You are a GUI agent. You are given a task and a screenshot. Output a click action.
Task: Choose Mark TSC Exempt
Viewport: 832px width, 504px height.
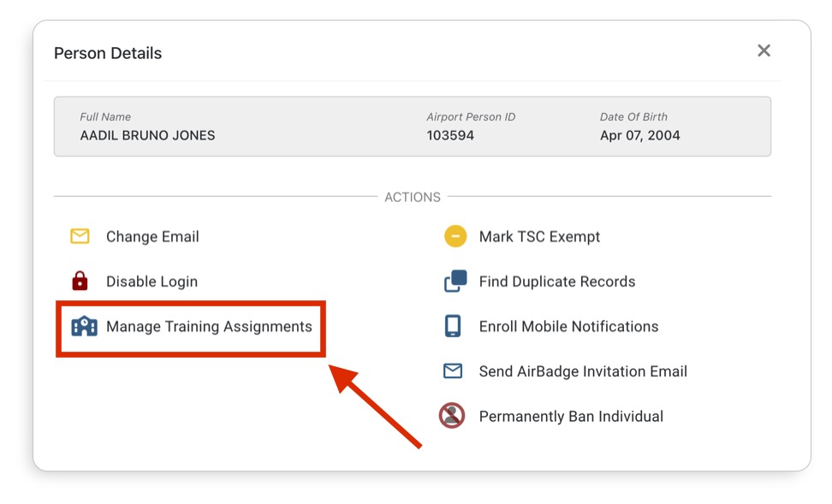539,237
